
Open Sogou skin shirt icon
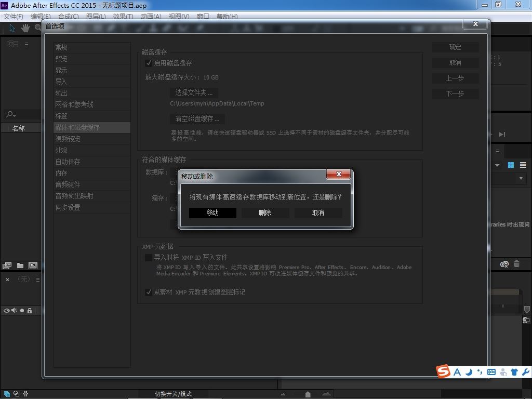tap(514, 372)
